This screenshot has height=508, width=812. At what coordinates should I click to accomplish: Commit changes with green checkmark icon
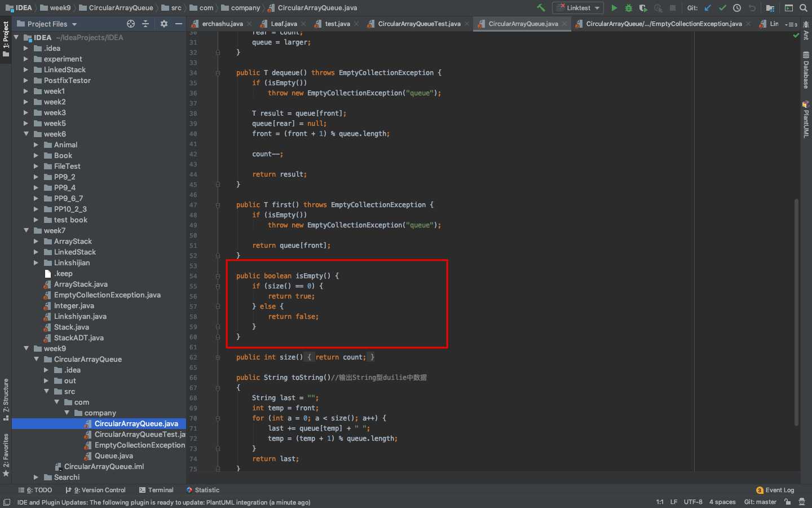click(x=722, y=8)
